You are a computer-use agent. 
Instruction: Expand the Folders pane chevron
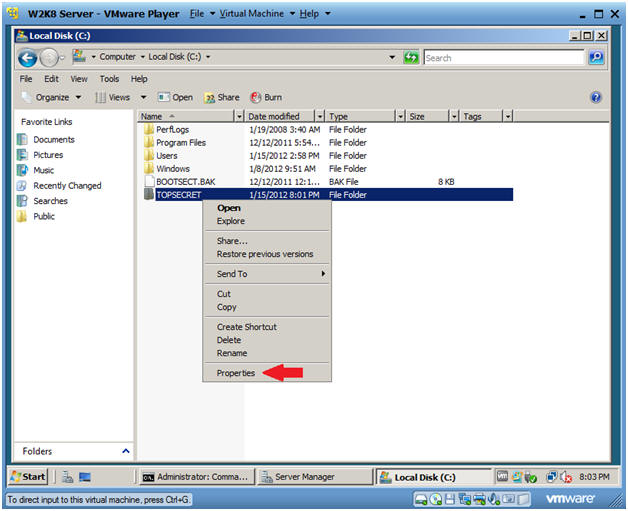coord(126,451)
